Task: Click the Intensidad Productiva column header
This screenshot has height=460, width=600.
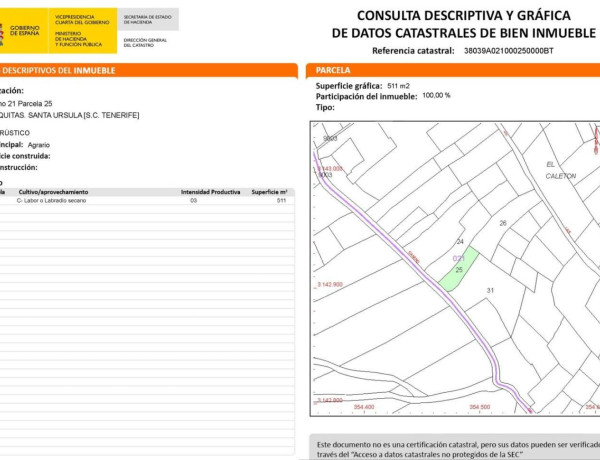Action: click(210, 191)
